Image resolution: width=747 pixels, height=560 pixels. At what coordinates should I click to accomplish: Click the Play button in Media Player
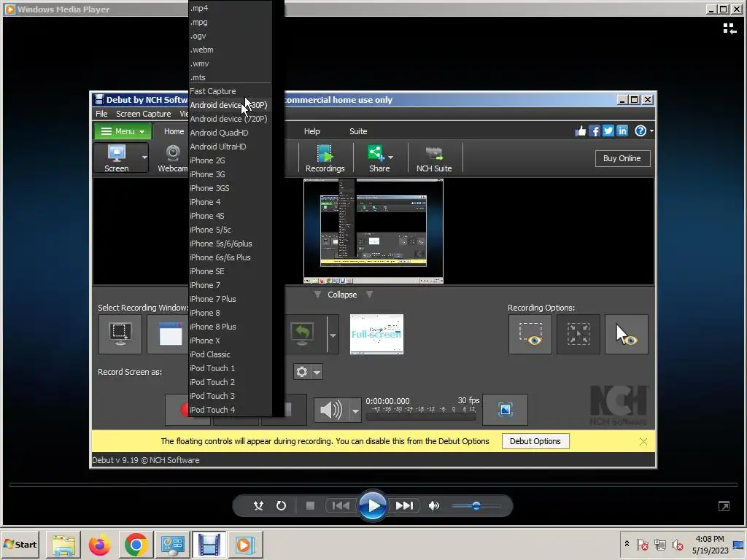coord(373,506)
